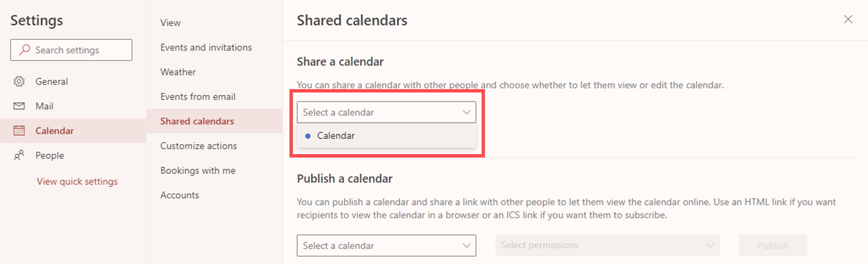Click the View quick settings link
Viewport: 868px width, 264px height.
click(x=77, y=182)
